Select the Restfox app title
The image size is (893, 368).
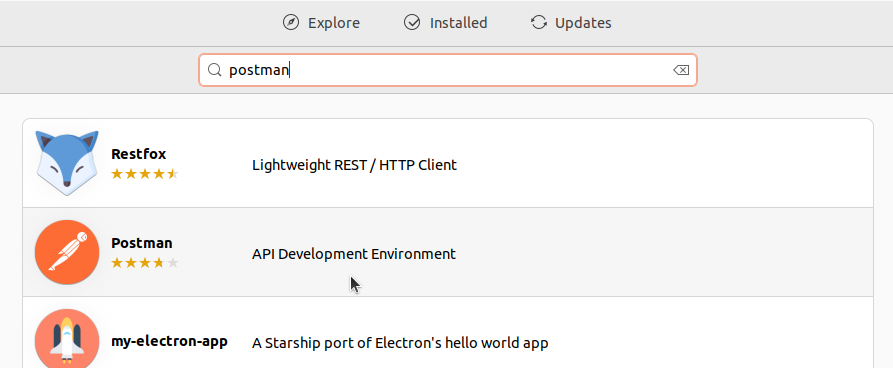coord(138,154)
